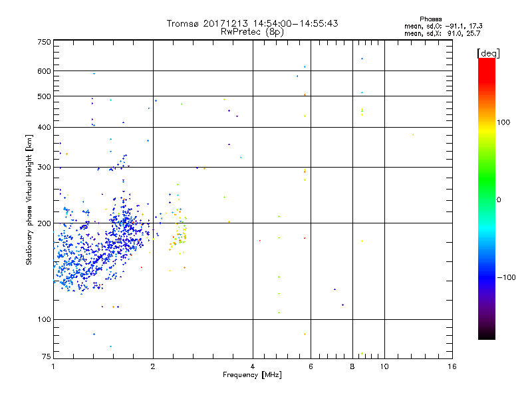Viewport: 532px width, 399px height.
Task: Click the 'RwPretec (8p)' subtitle
Action: (x=252, y=32)
